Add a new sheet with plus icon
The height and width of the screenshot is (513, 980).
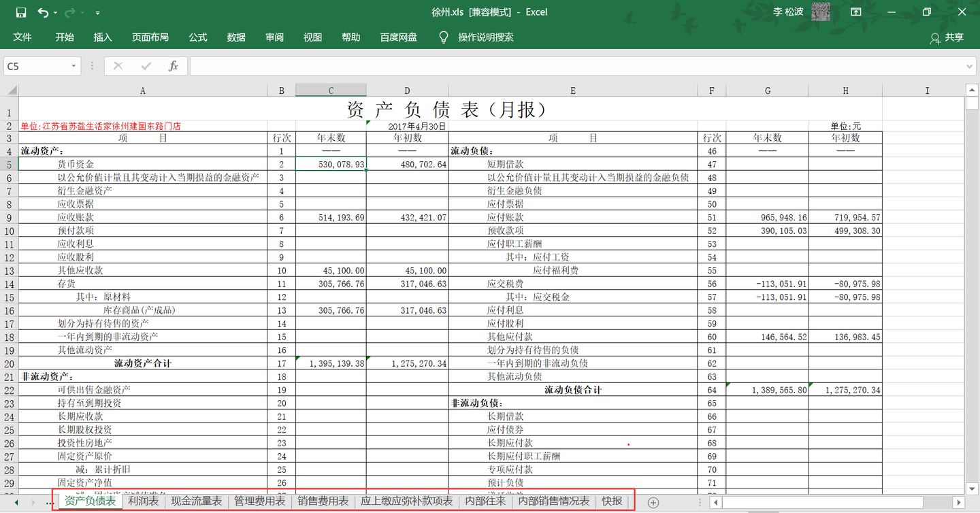[x=653, y=502]
